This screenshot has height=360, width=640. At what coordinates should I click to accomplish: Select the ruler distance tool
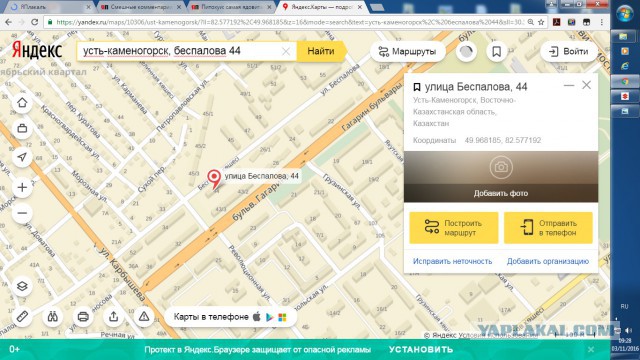pos(22,316)
